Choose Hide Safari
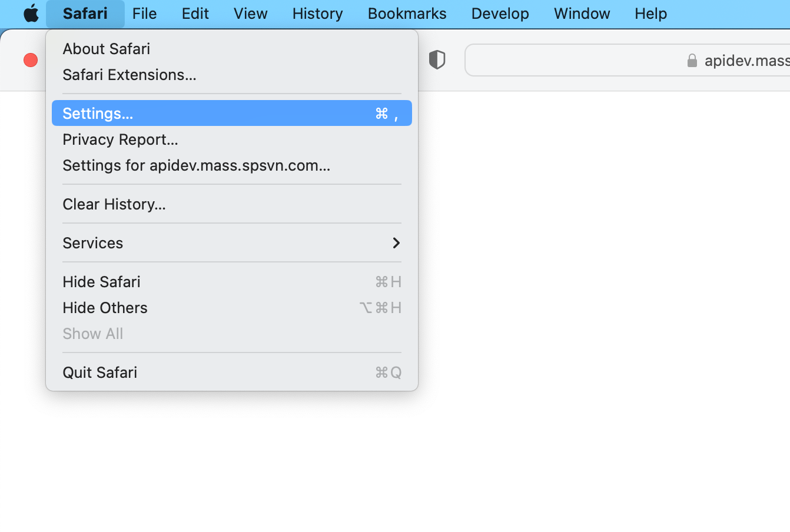Image resolution: width=790 pixels, height=532 pixels. (101, 282)
